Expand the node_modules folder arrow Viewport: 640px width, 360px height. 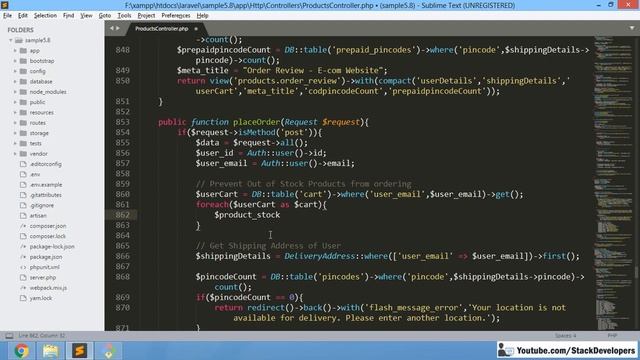point(16,92)
